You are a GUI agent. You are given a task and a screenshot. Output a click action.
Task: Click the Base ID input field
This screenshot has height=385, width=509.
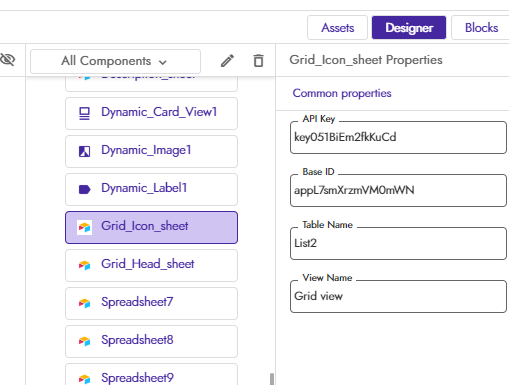(x=398, y=190)
